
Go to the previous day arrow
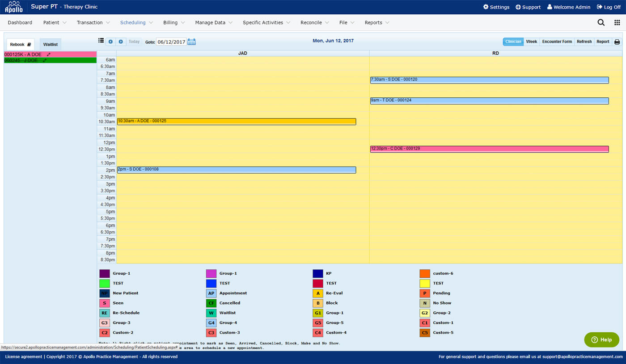coord(110,42)
